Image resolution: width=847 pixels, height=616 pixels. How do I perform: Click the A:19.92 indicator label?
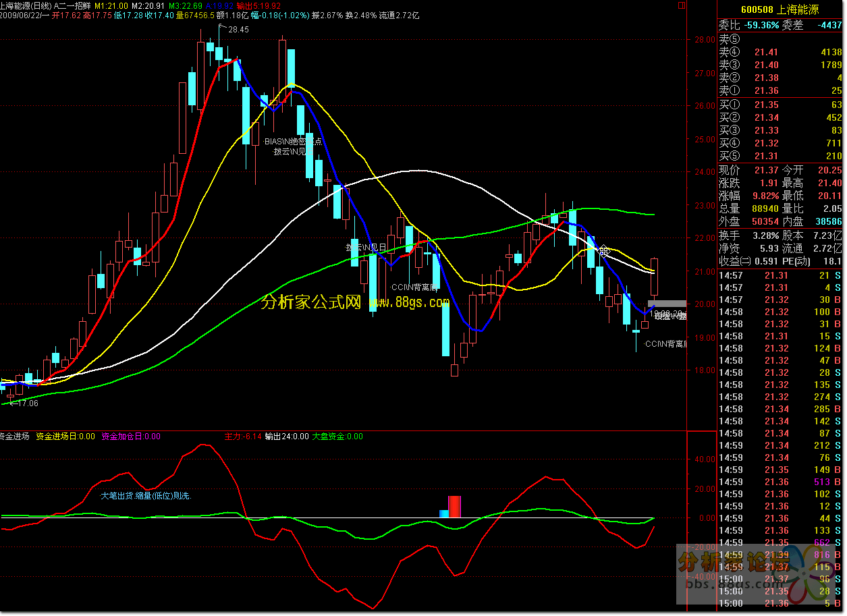pyautogui.click(x=221, y=5)
